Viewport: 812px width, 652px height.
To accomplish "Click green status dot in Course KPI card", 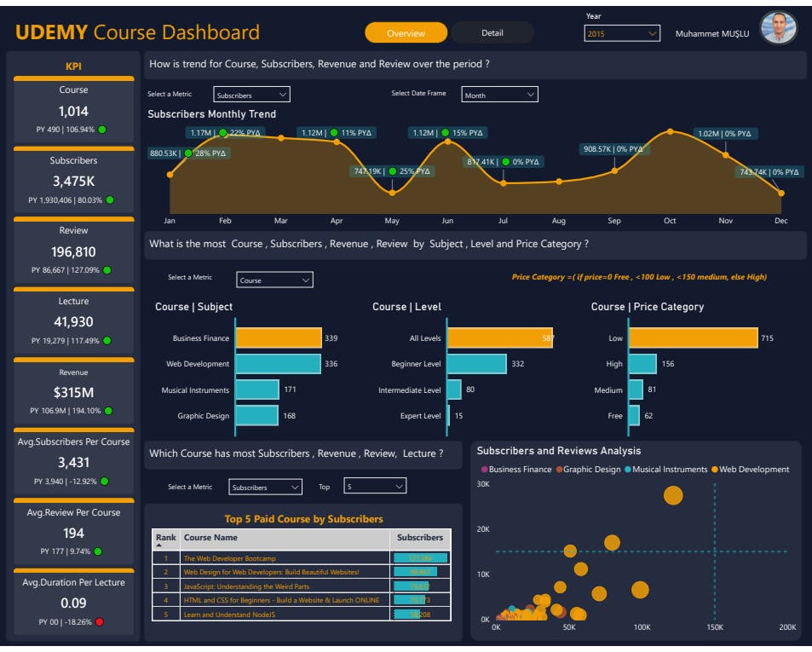I will coord(102,130).
